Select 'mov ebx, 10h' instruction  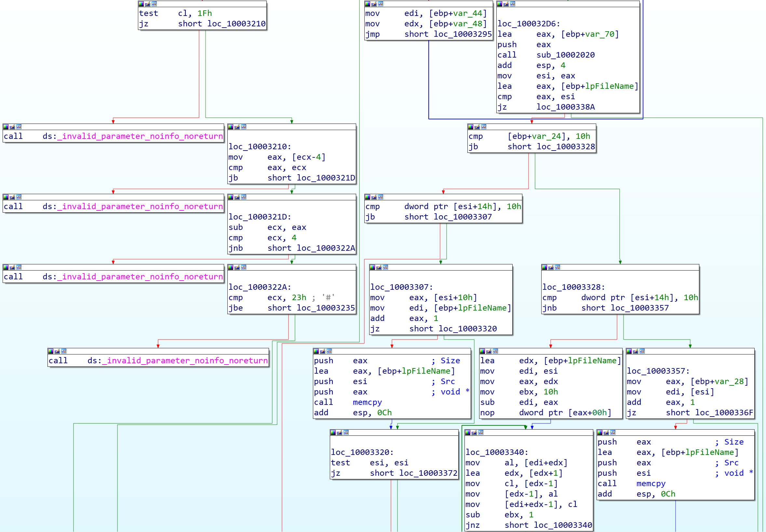[x=519, y=392]
